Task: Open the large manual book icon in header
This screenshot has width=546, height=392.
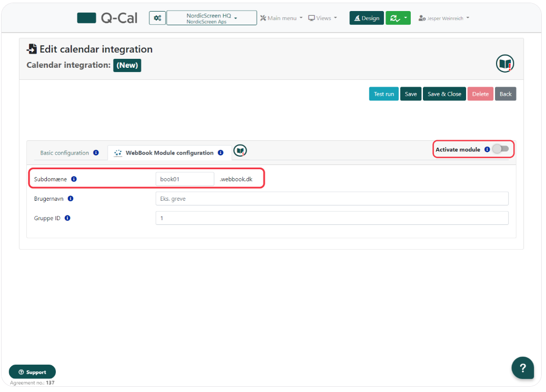Action: click(x=505, y=64)
